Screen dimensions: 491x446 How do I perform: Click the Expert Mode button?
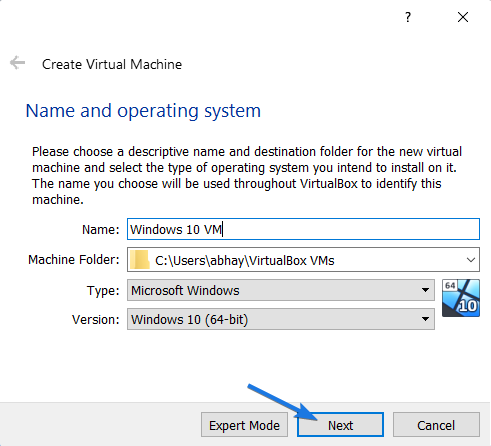click(244, 425)
